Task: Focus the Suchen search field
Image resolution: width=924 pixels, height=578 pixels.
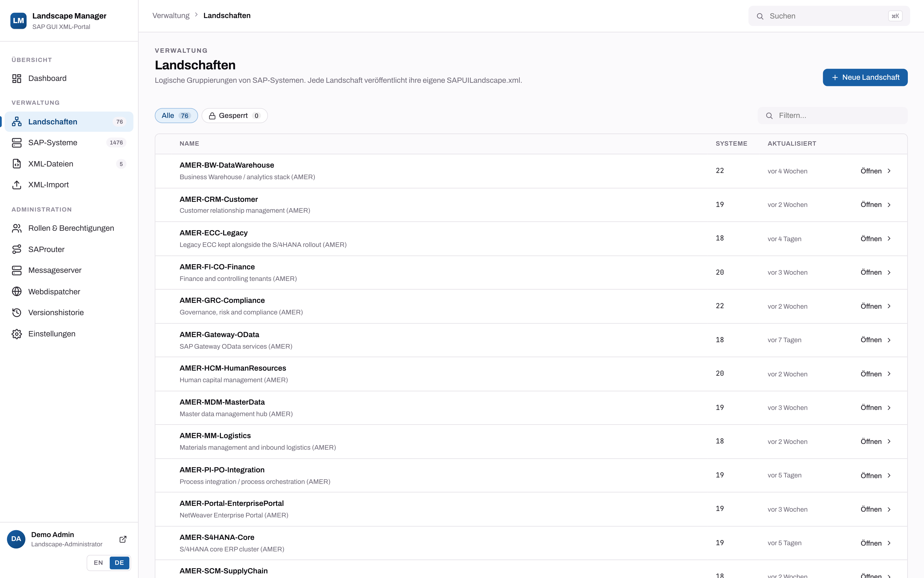Action: click(x=829, y=16)
